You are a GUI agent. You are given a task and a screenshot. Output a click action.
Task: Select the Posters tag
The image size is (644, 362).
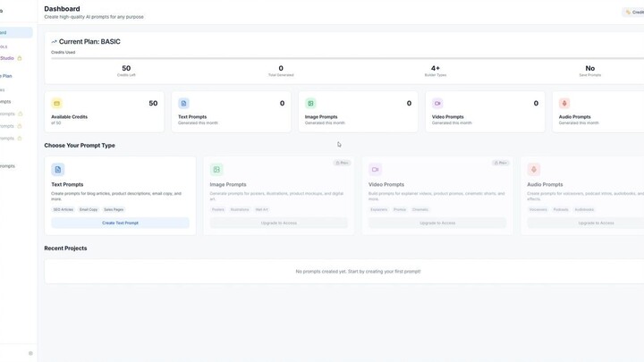[x=218, y=209]
